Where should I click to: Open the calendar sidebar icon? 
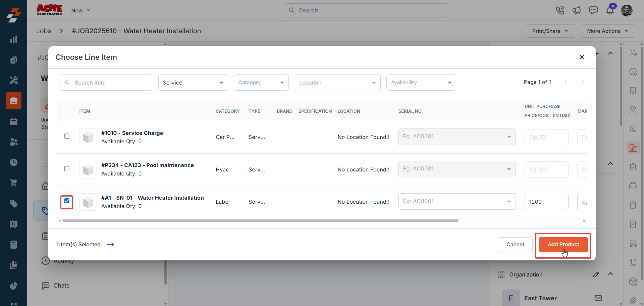click(13, 121)
